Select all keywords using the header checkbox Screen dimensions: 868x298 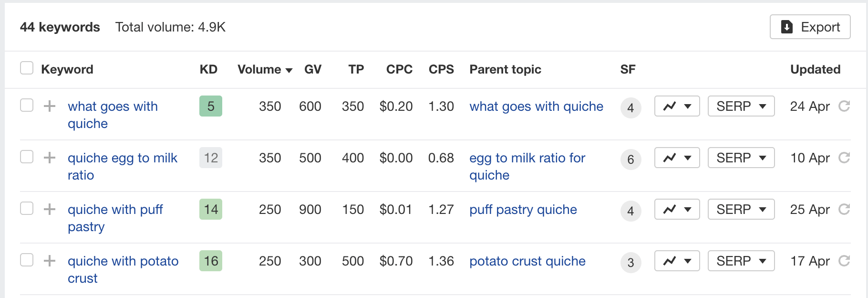[x=27, y=68]
